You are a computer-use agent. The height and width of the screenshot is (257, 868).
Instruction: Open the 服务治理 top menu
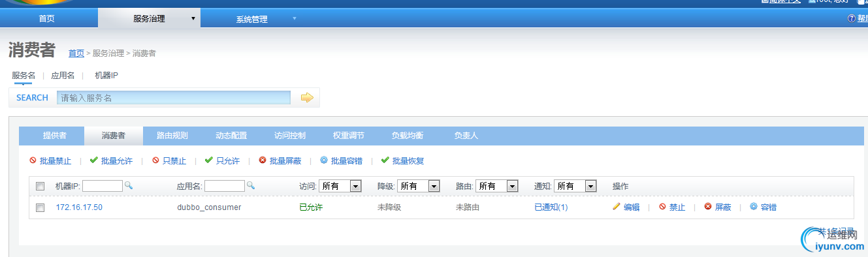(x=149, y=19)
